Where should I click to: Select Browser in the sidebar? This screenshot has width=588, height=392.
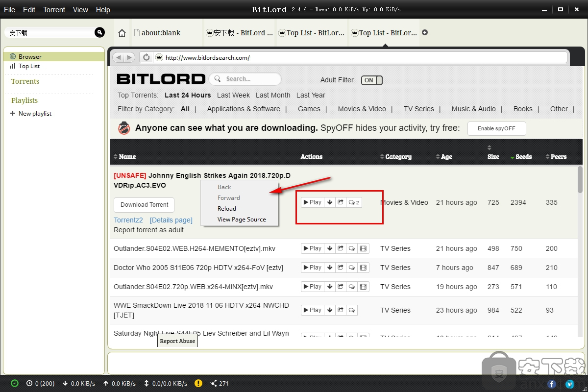pos(54,57)
